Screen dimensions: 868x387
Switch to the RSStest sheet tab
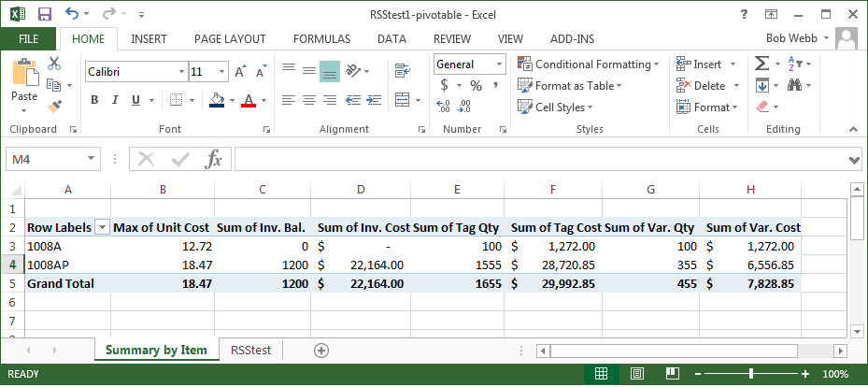[250, 350]
